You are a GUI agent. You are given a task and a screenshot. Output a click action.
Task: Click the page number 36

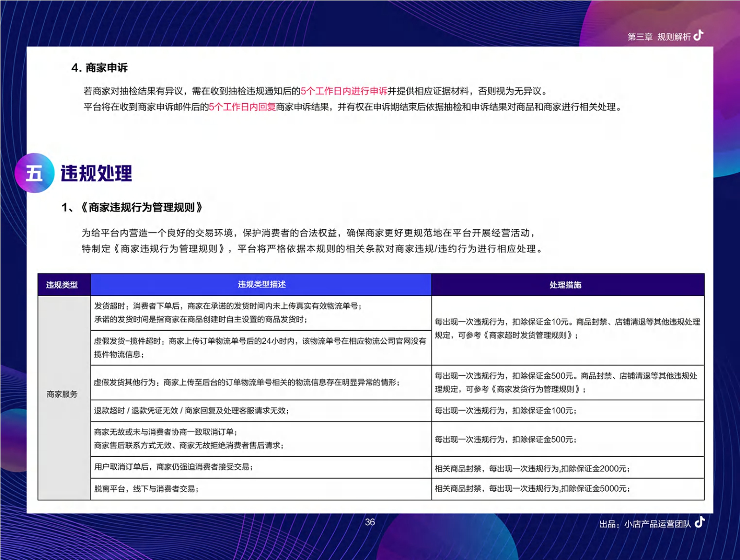tap(370, 522)
